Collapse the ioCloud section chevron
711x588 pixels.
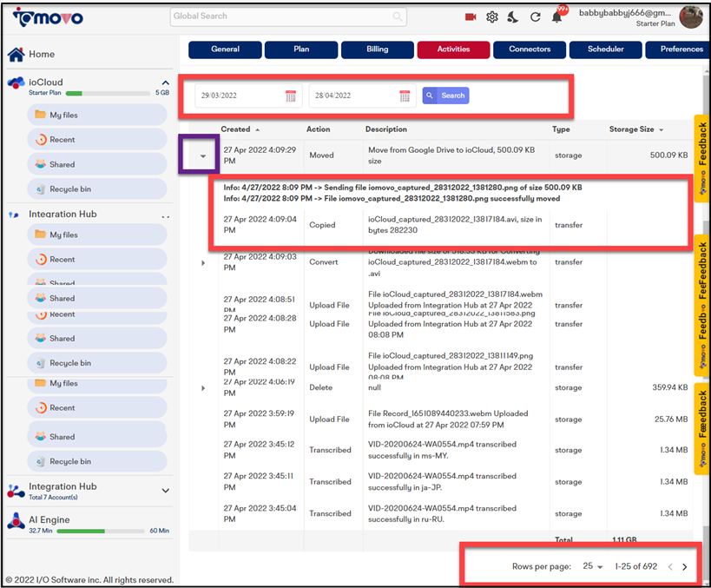click(x=166, y=83)
